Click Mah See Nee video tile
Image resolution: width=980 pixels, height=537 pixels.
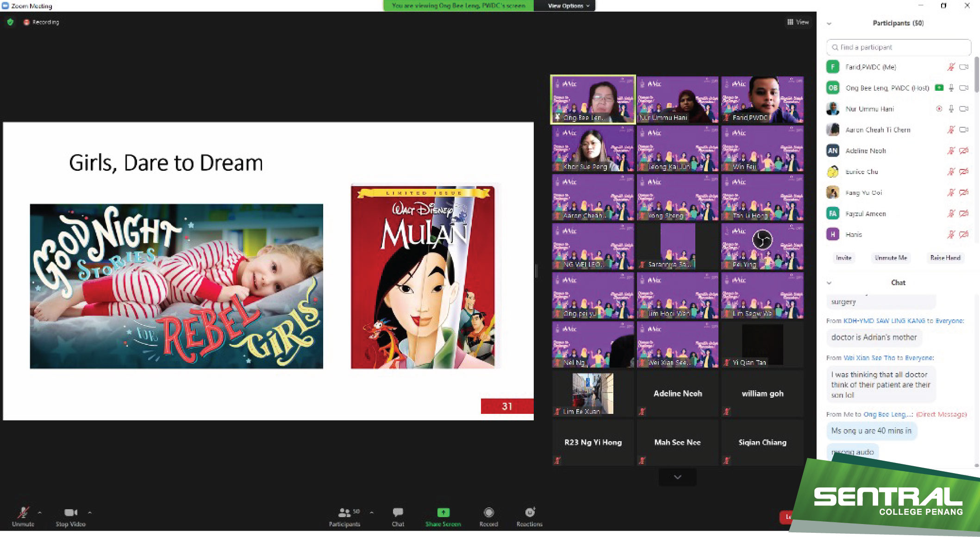pos(677,442)
